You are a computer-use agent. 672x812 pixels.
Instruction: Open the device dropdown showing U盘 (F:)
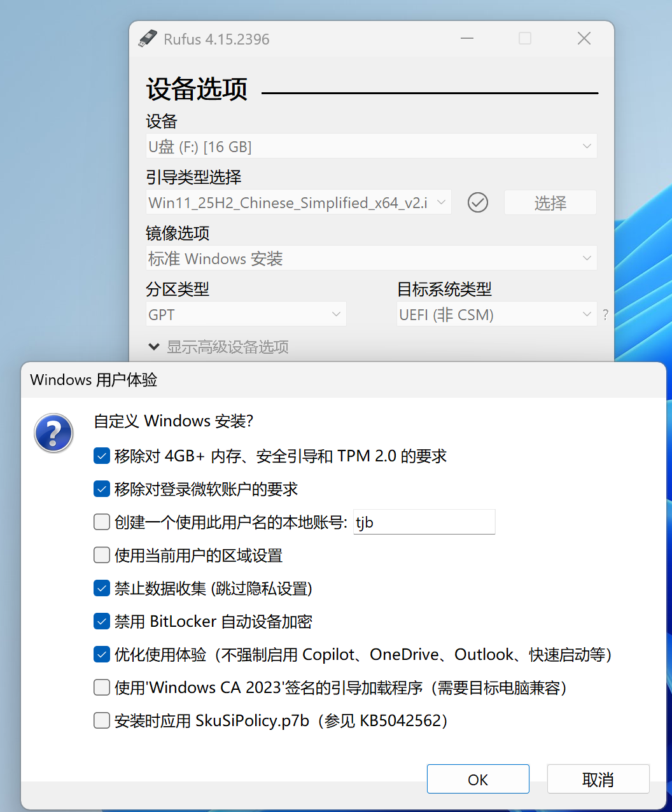click(372, 146)
